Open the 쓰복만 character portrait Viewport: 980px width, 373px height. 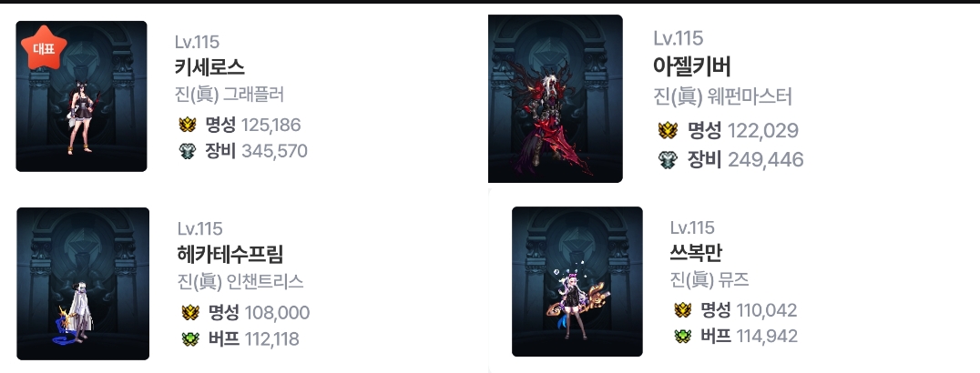(577, 282)
